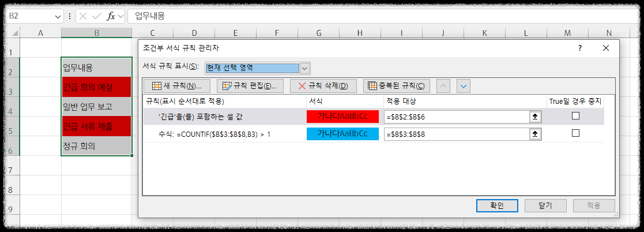
Task: Click the Edit Rule (규칙 편집) button
Action: click(x=250, y=86)
